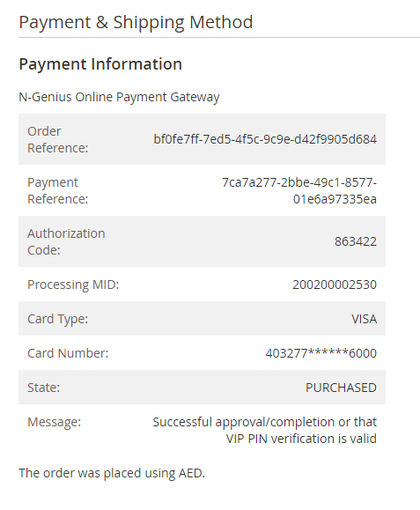The height and width of the screenshot is (510, 420).
Task: Select the successful approval message text
Action: (x=265, y=431)
